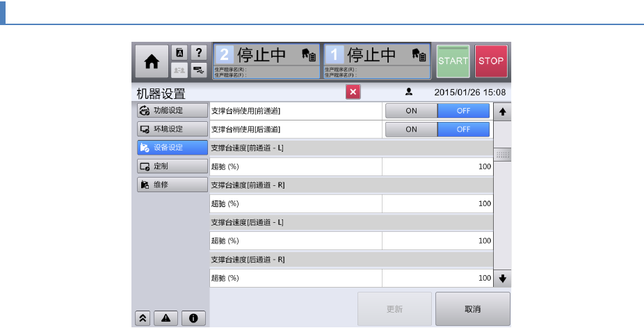Click header 支撑台速度[前通道 - R]
Viewport: 644px width, 328px height.
click(x=248, y=185)
